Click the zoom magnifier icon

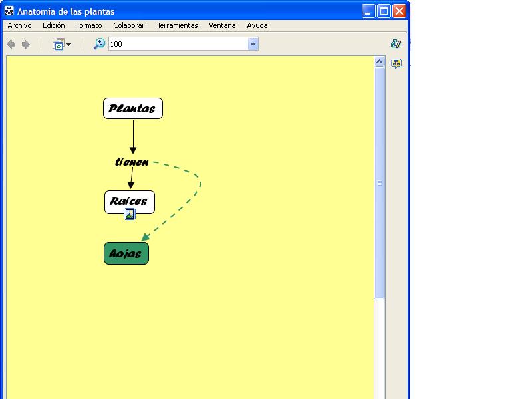[99, 44]
